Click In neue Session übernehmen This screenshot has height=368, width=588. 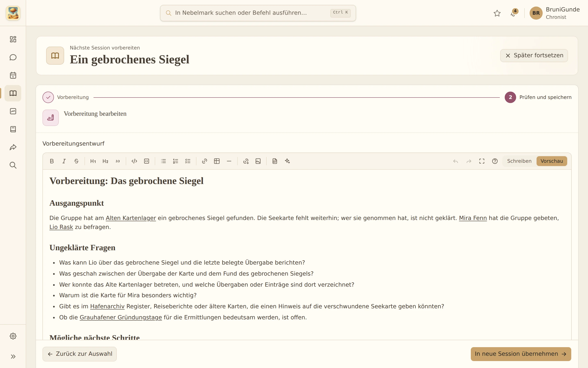tap(521, 354)
